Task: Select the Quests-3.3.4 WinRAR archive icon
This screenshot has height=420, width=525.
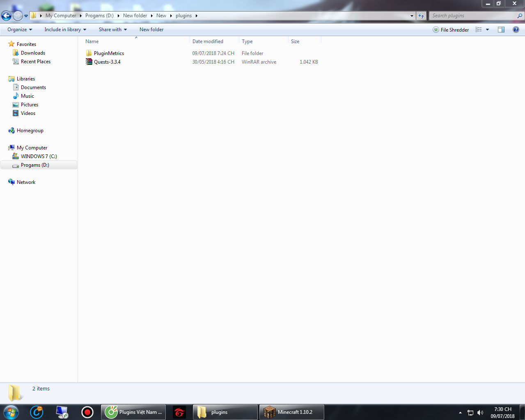Action: pos(89,62)
